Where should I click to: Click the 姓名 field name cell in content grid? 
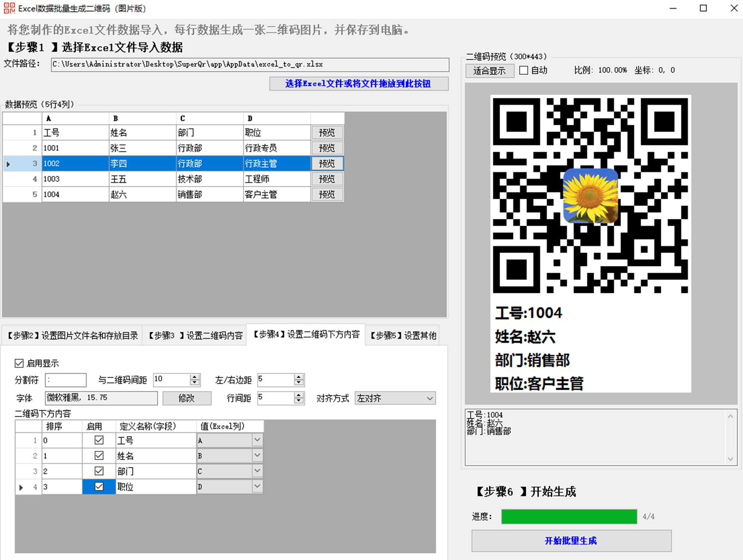coord(156,455)
